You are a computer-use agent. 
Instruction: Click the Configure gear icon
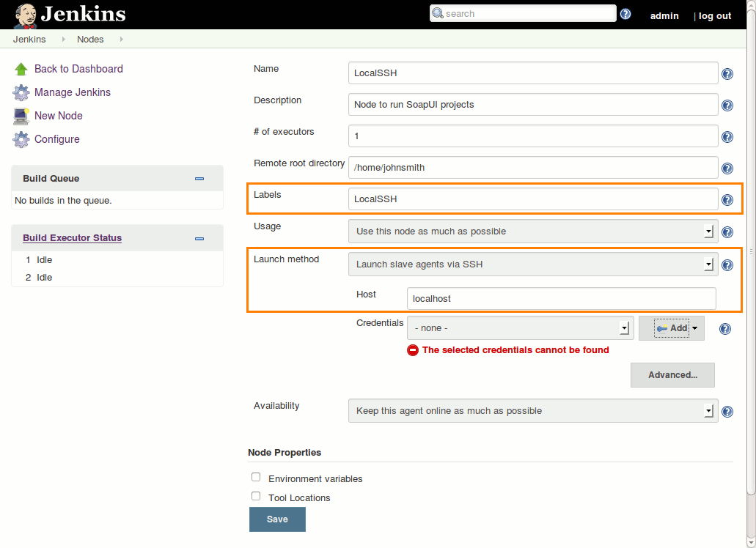click(21, 139)
